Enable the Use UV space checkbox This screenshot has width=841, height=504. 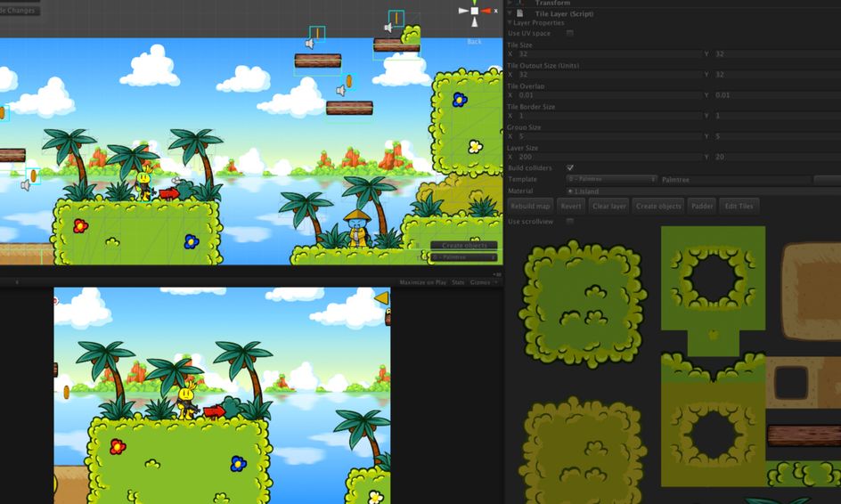pyautogui.click(x=569, y=33)
